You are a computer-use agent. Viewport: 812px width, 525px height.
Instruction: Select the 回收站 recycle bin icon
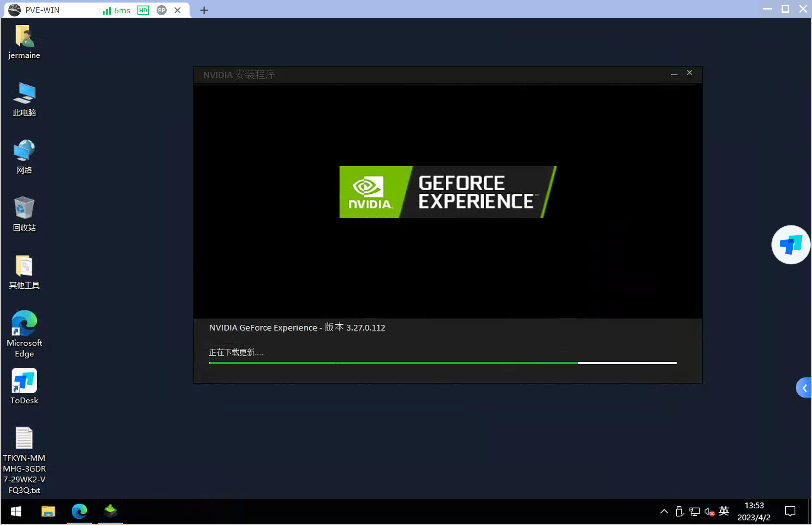coord(24,214)
